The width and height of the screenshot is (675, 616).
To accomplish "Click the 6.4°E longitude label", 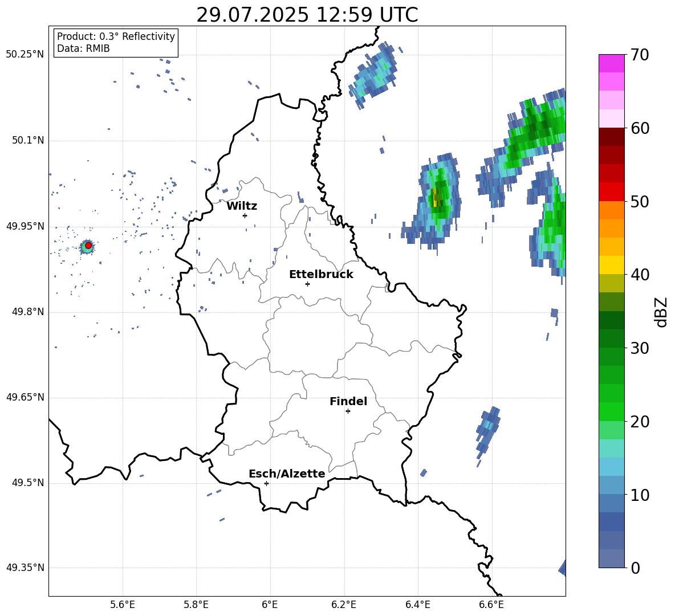I will 417,605.
